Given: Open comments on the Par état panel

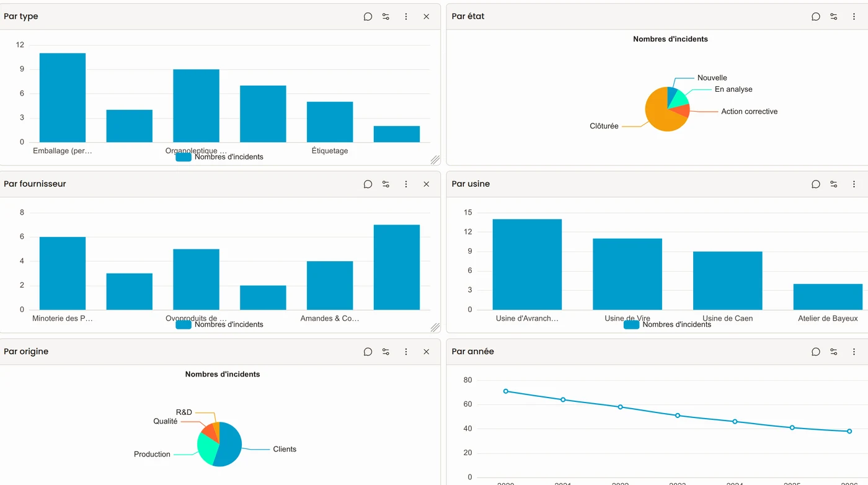Looking at the screenshot, I should point(816,17).
